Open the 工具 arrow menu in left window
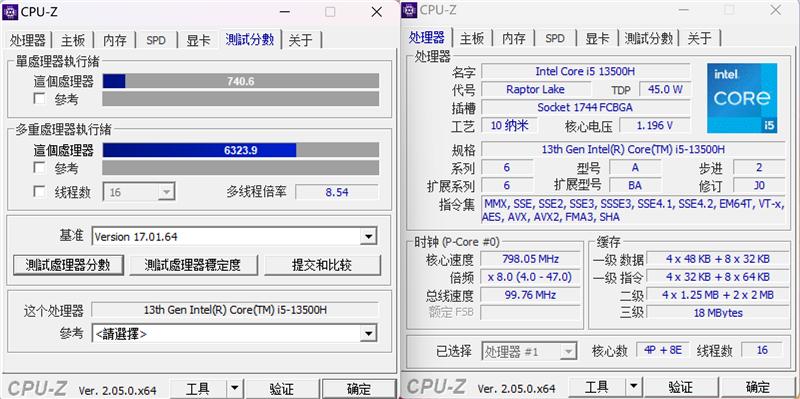800x399 pixels. 234,389
